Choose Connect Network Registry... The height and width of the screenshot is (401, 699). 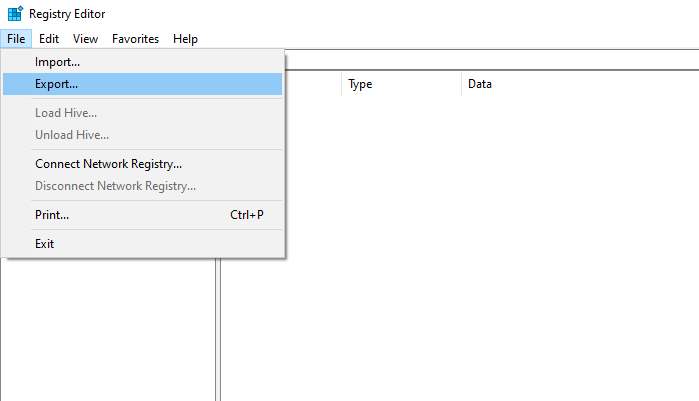(143, 164)
